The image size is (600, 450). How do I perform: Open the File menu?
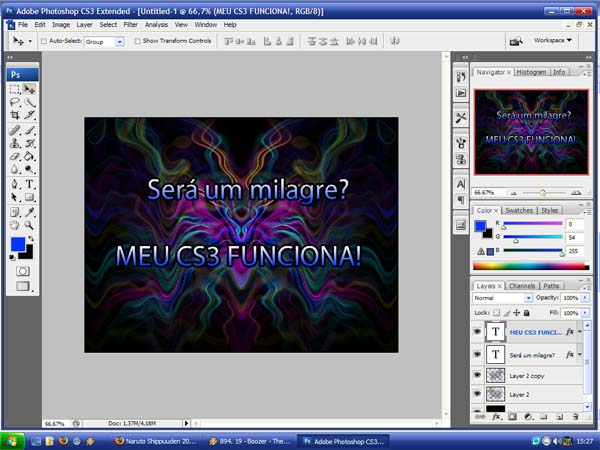coord(23,24)
